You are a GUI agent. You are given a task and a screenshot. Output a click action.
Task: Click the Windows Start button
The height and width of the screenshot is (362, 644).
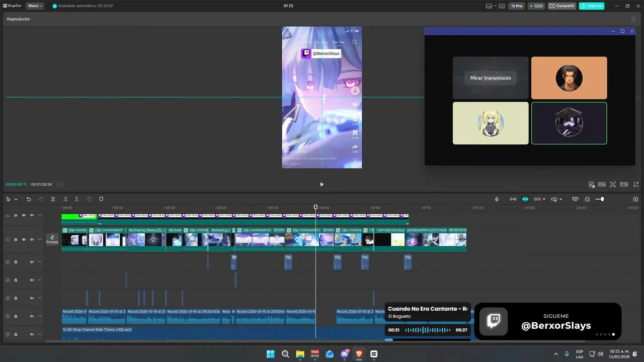[270, 354]
